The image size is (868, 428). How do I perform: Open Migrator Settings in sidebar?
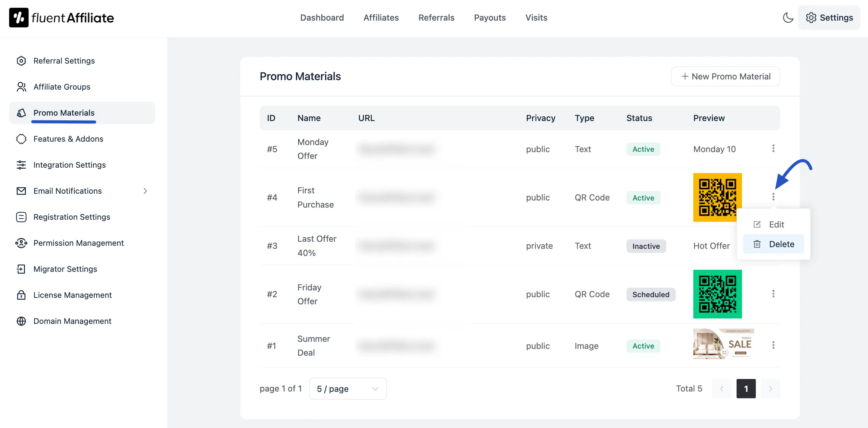pos(65,269)
